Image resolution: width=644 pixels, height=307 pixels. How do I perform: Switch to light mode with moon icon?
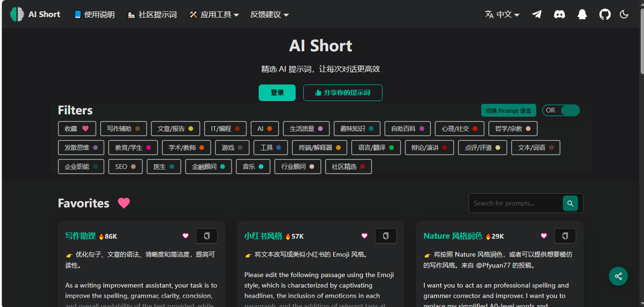[624, 14]
